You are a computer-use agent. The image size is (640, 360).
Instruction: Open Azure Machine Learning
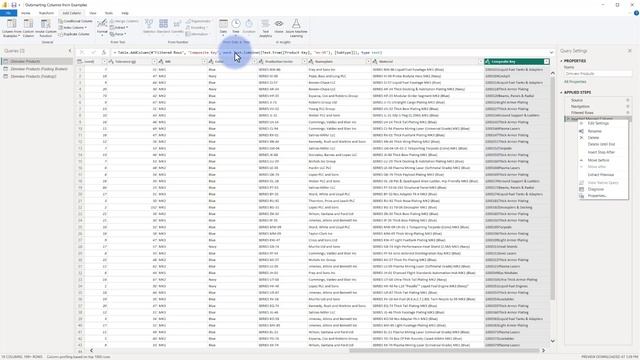click(296, 28)
